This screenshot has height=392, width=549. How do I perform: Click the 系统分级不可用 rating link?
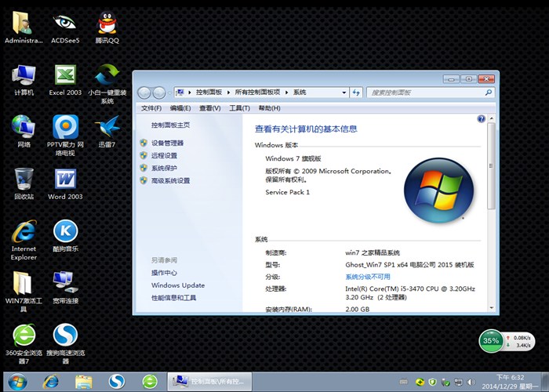click(x=368, y=277)
